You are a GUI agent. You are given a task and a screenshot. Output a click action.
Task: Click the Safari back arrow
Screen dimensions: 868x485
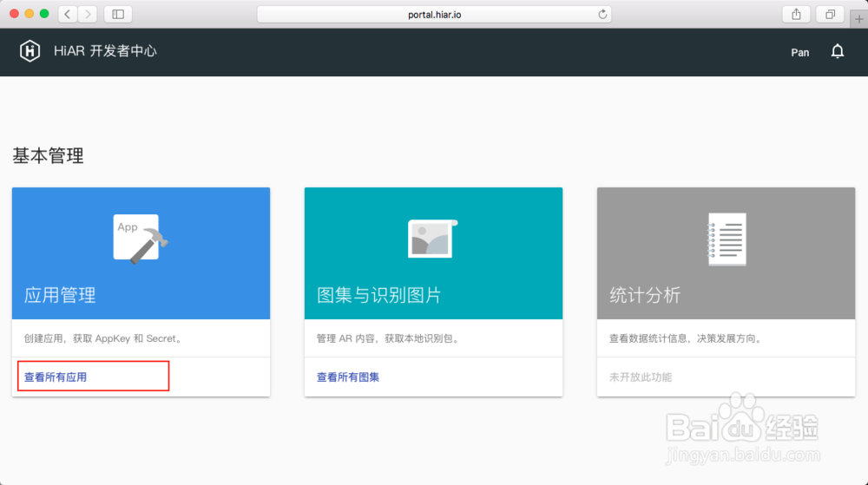(68, 15)
